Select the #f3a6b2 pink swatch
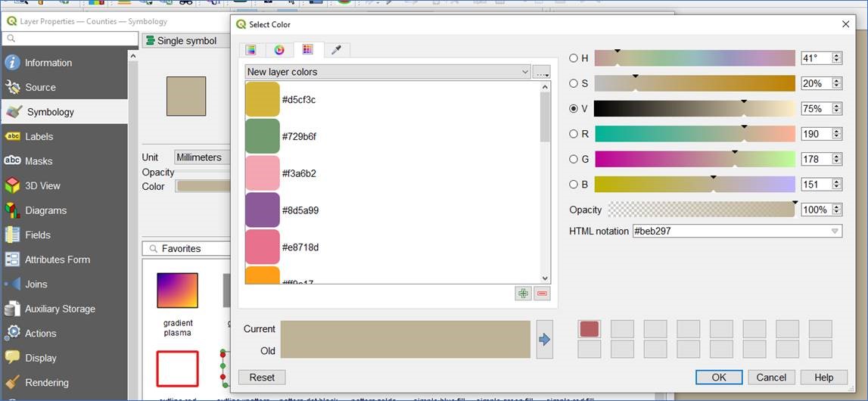Viewport: 868px width, 401px height. (x=263, y=173)
